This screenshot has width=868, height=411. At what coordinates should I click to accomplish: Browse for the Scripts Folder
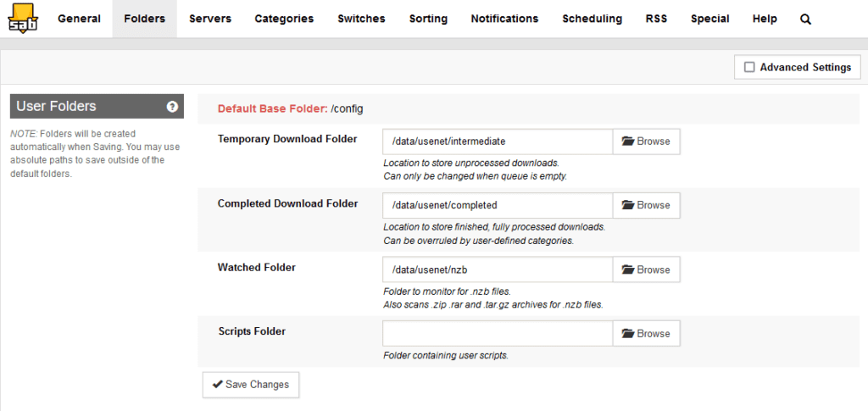tap(646, 334)
